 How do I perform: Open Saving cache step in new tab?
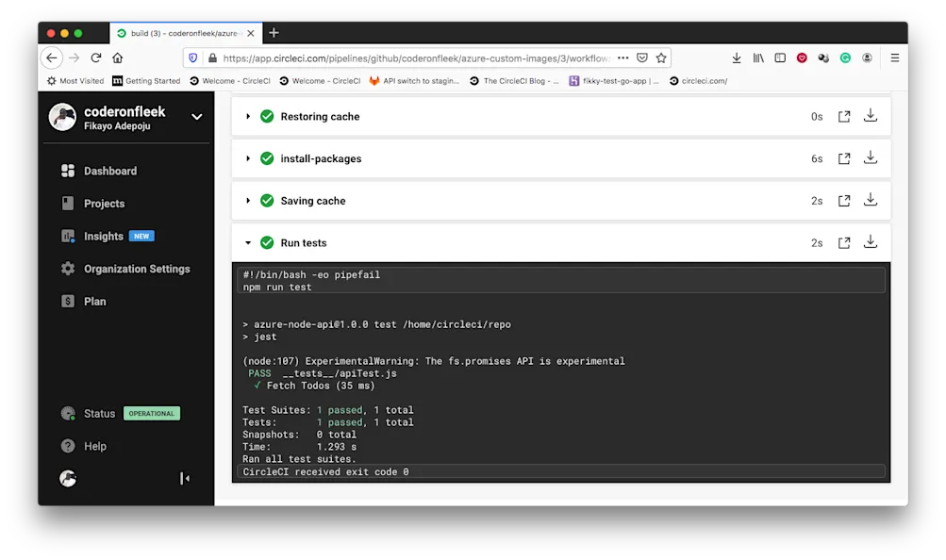844,202
